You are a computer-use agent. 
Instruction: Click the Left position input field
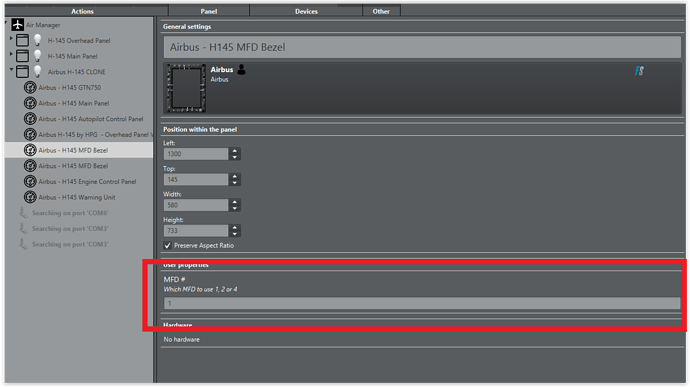pyautogui.click(x=196, y=154)
